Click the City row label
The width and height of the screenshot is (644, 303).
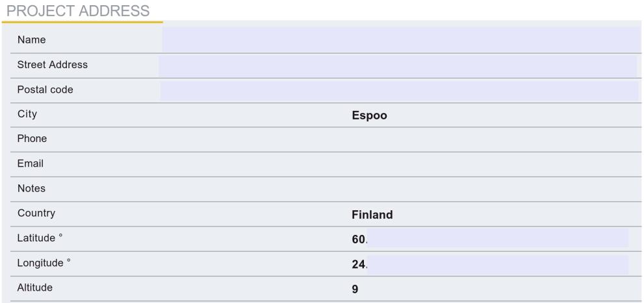[x=27, y=114]
